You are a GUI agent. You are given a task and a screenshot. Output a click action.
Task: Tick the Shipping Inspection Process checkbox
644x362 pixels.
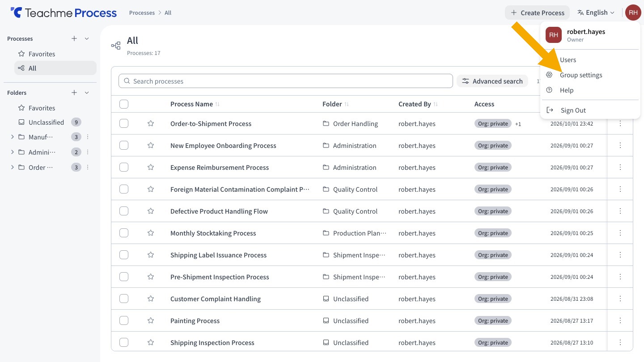coord(124,342)
